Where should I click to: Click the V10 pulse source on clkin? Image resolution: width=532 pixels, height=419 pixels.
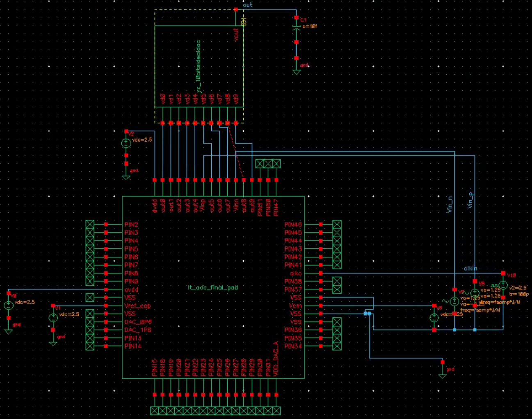pyautogui.click(x=503, y=286)
